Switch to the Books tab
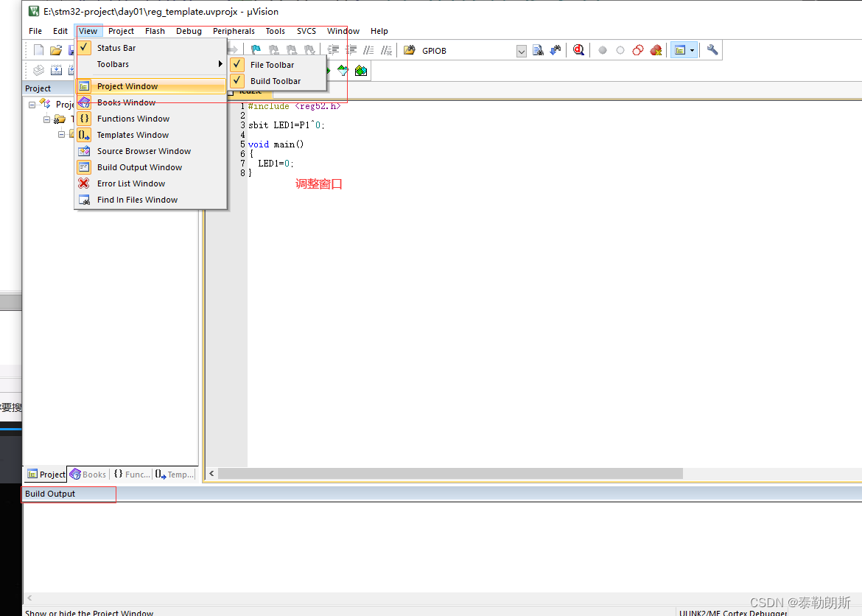862x616 pixels. [x=88, y=474]
